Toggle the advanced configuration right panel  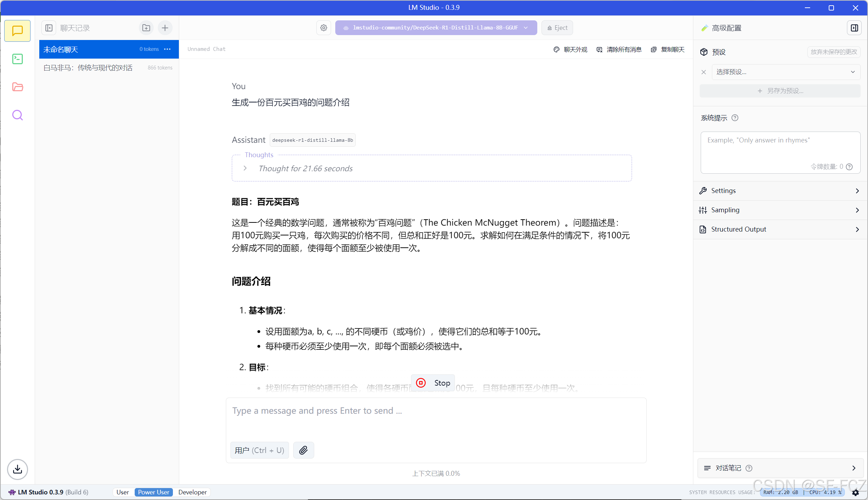tap(854, 28)
